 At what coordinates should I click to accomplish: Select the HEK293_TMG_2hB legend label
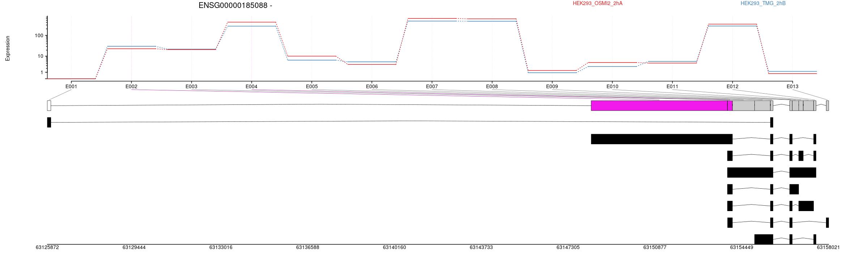click(763, 4)
